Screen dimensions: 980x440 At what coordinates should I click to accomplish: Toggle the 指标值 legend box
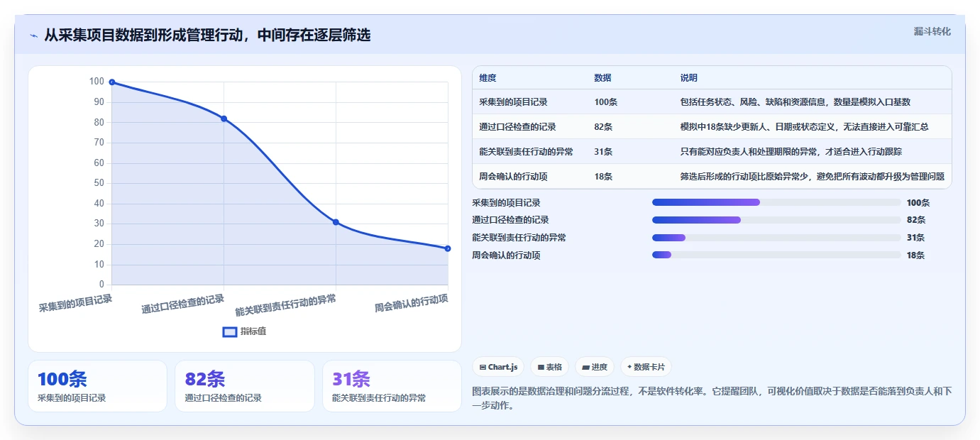point(230,331)
